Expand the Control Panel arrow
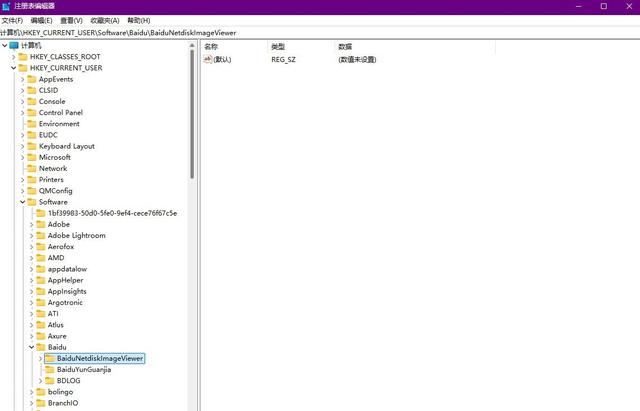This screenshot has height=411, width=640. pyautogui.click(x=22, y=113)
